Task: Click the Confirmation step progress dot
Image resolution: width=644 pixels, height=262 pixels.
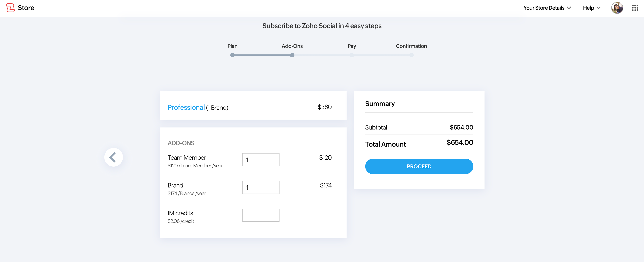Action: point(411,55)
